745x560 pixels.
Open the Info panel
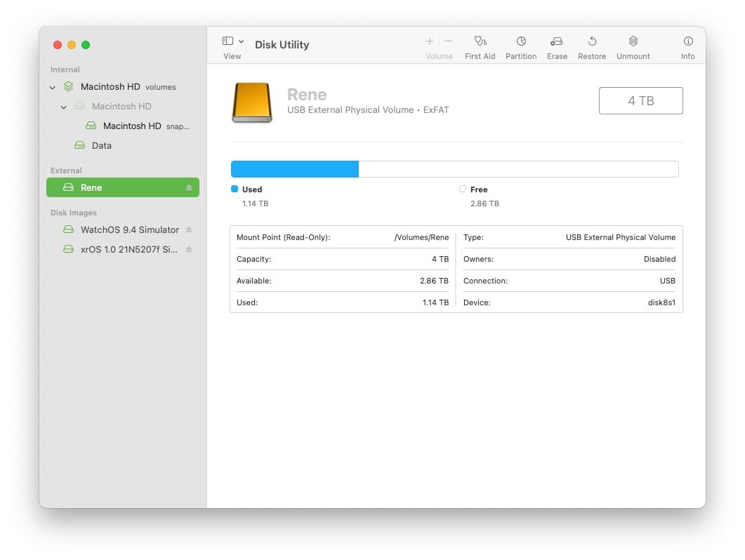click(x=687, y=47)
